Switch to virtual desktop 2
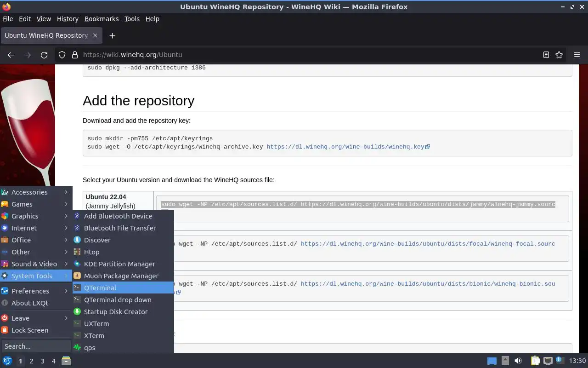The width and height of the screenshot is (588, 368). tap(31, 361)
